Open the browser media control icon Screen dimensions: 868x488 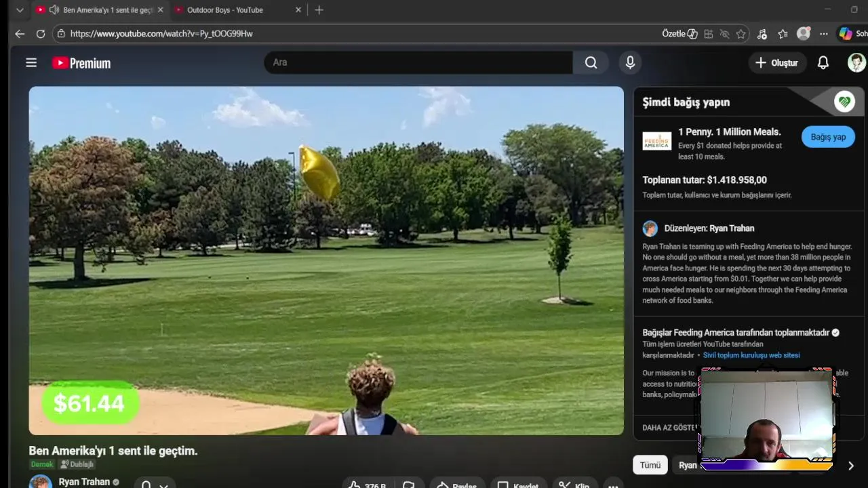(x=762, y=34)
